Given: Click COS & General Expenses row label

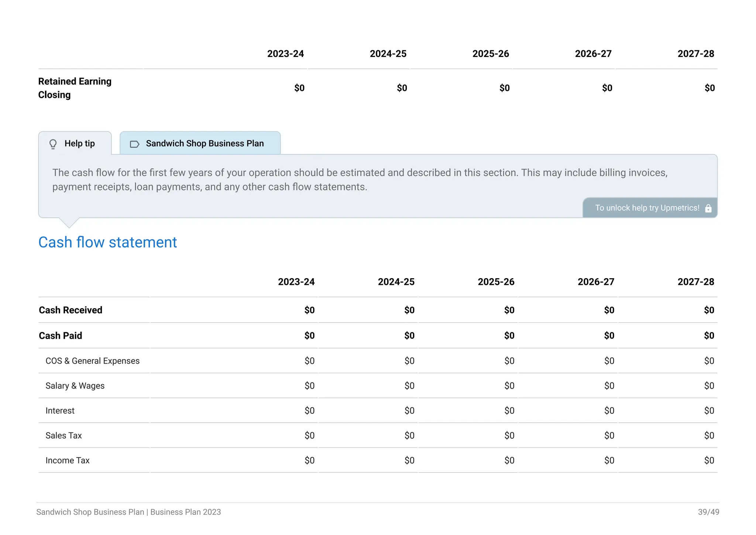Looking at the screenshot, I should (92, 361).
